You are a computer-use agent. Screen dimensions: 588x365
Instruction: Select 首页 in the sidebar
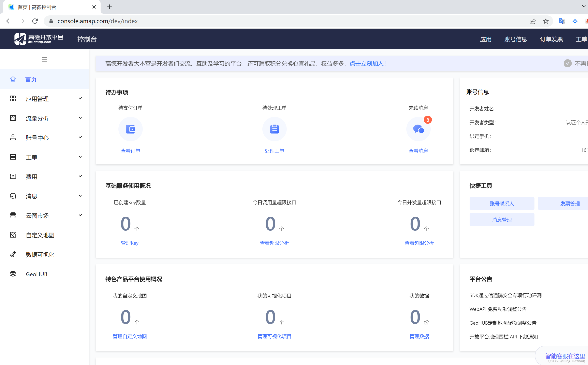(x=45, y=79)
